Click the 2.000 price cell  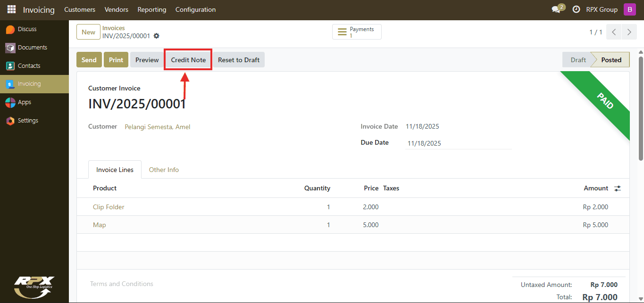coord(371,207)
